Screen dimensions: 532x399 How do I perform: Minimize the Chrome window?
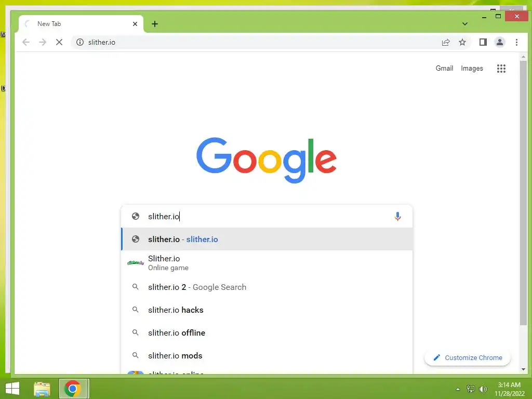[x=484, y=16]
